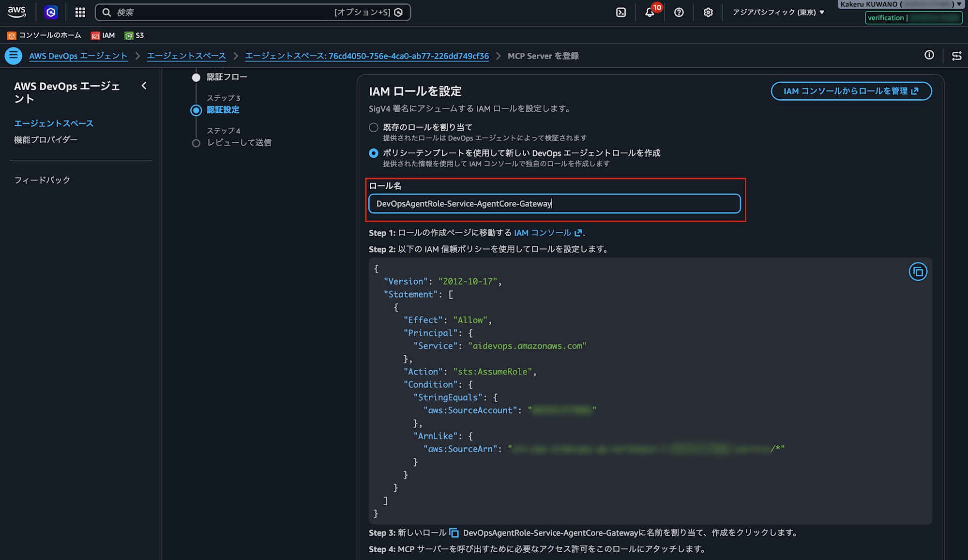968x560 pixels.
Task: Go to the 認証設定 wizard step
Action: (x=223, y=110)
